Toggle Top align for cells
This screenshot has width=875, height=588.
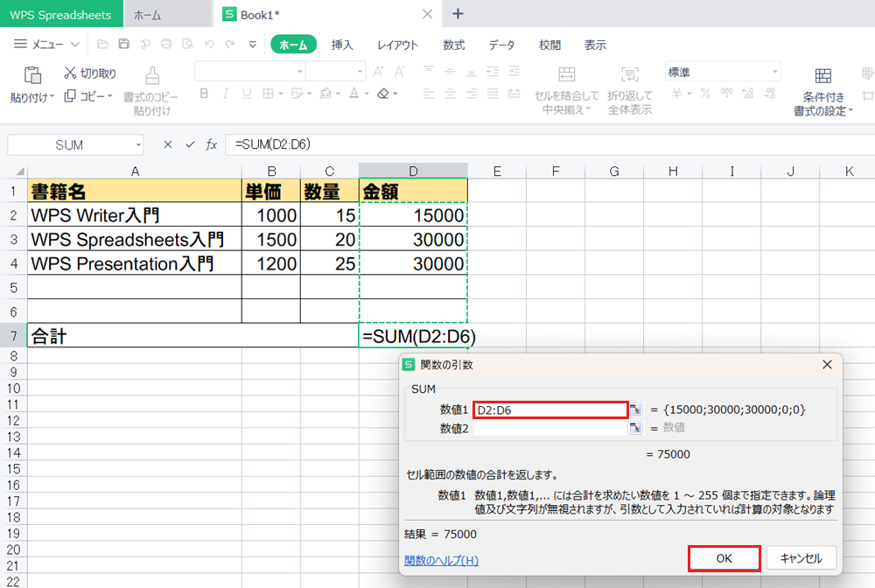click(429, 71)
